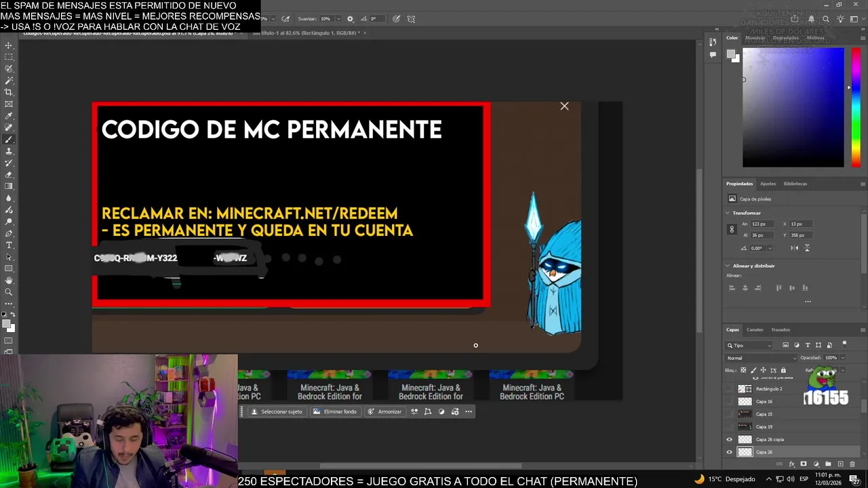Toggle lock all on layer
Image resolution: width=868 pixels, height=488 pixels.
[x=783, y=370]
